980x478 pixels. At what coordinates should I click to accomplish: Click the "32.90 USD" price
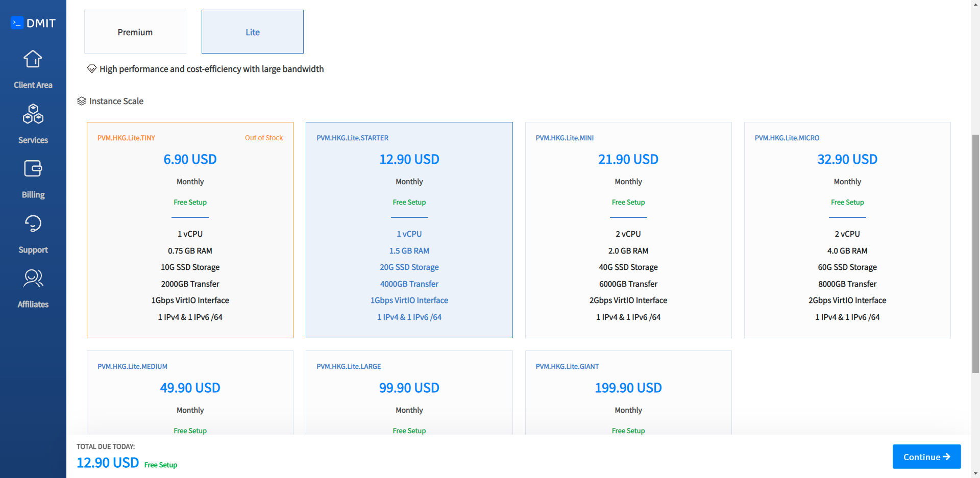(847, 159)
